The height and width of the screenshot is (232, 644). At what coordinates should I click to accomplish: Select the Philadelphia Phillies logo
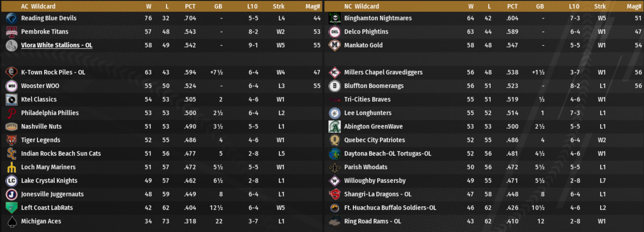pos(12,113)
